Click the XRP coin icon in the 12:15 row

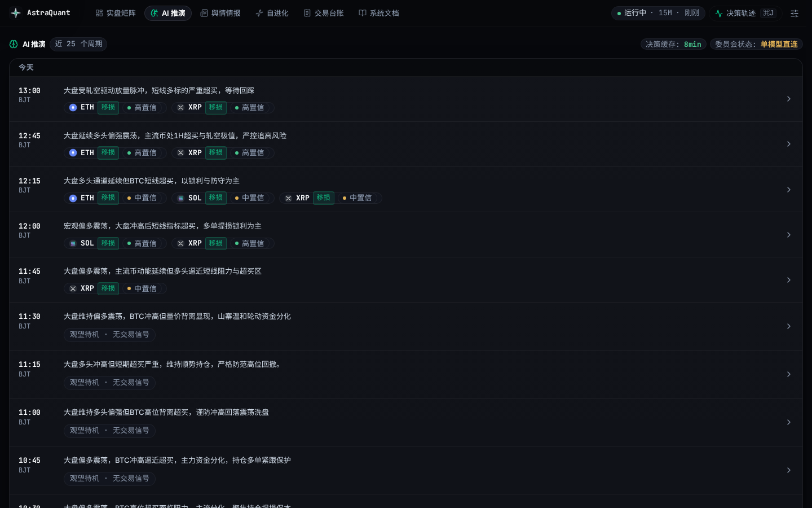(x=288, y=198)
